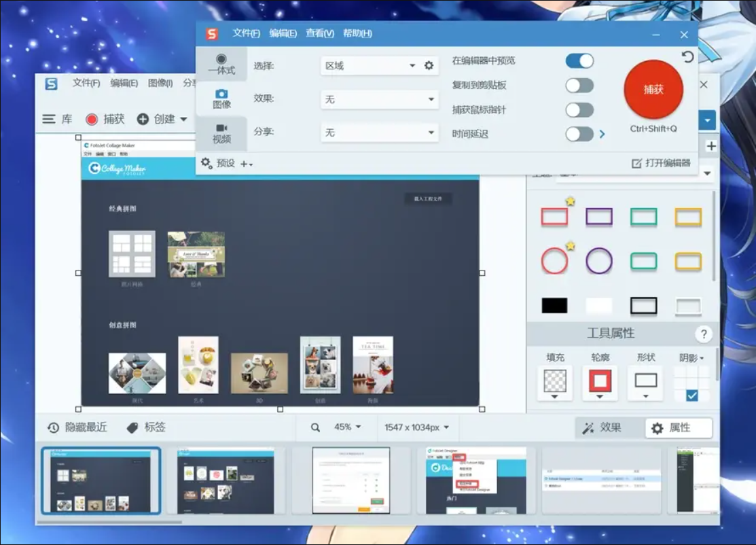The width and height of the screenshot is (756, 545).
Task: Open the 库 library hamburger icon
Action: [x=49, y=119]
